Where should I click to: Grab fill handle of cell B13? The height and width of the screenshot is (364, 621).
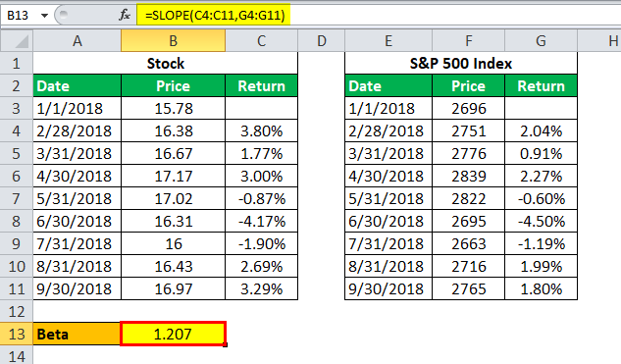pos(226,345)
